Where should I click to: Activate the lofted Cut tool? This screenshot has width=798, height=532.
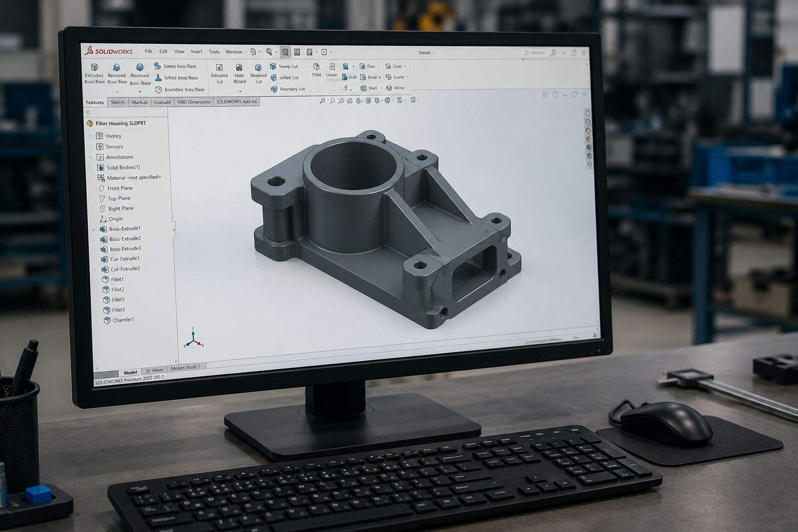click(285, 77)
